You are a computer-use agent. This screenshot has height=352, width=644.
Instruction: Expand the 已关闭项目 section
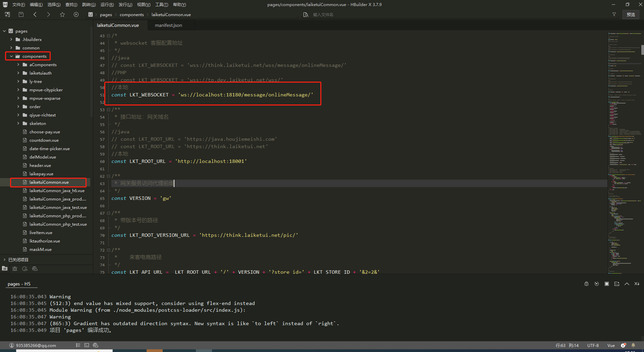(x=5, y=260)
